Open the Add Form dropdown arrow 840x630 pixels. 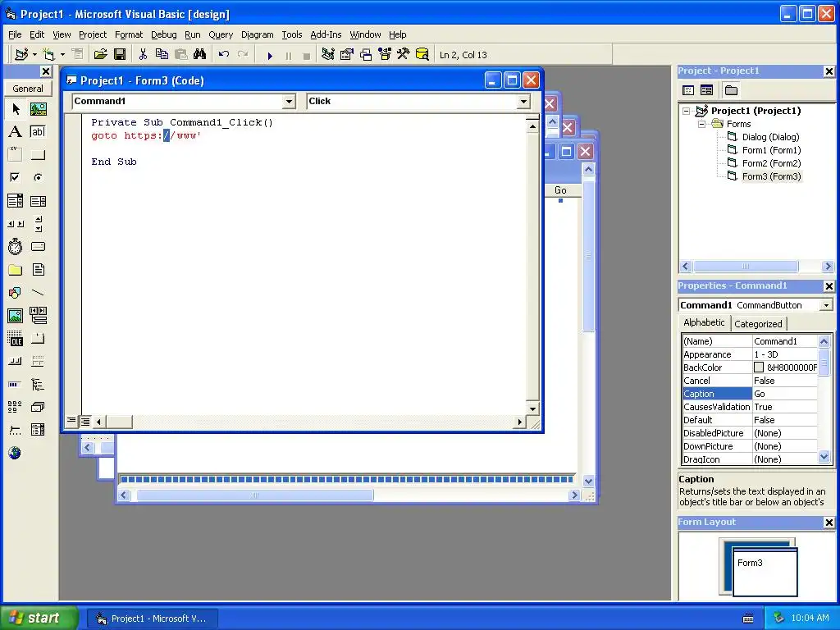click(x=62, y=55)
